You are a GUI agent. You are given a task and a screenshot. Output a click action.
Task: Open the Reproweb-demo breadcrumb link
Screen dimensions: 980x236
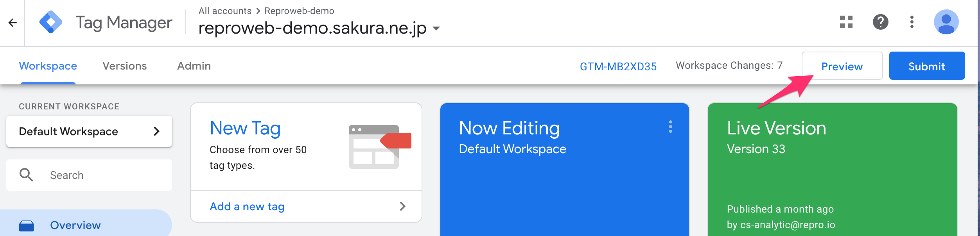[299, 11]
